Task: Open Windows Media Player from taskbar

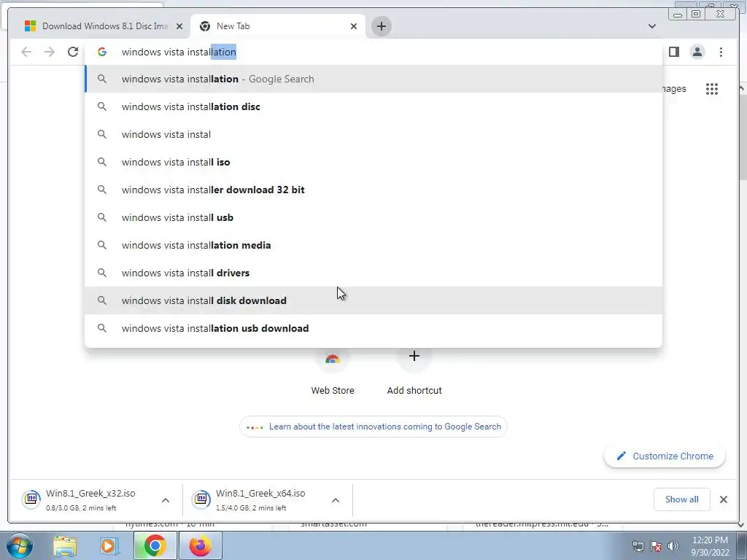Action: click(x=108, y=546)
